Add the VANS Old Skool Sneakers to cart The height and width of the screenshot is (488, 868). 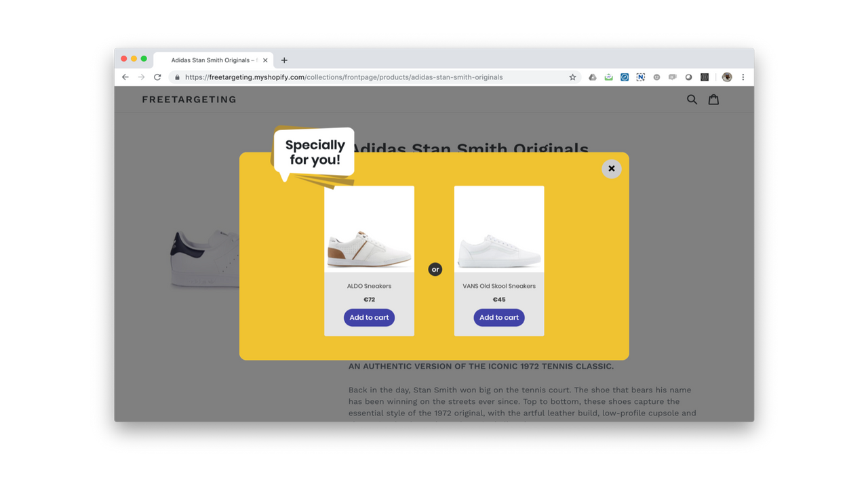pos(498,317)
